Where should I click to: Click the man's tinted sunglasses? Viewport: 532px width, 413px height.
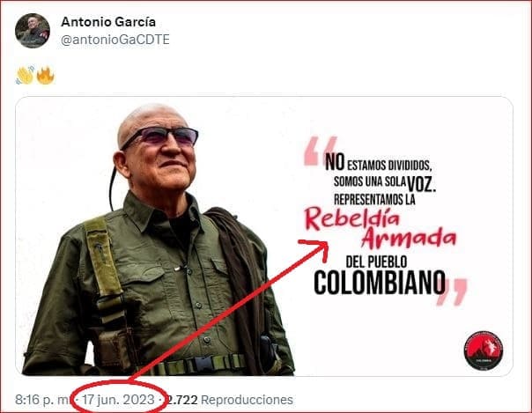[x=160, y=137]
